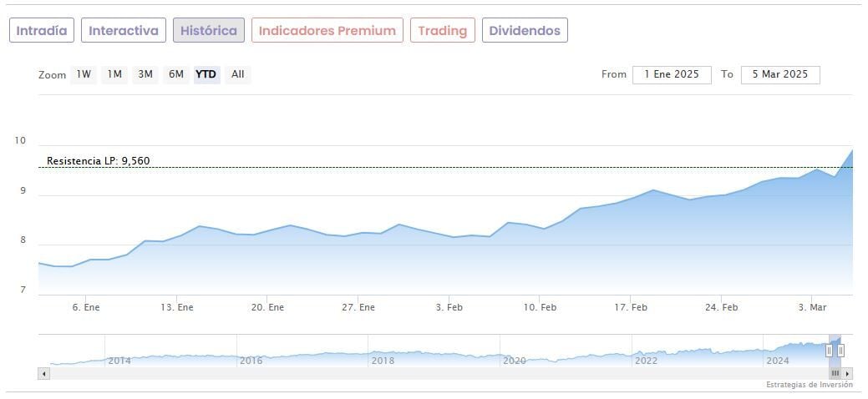Edit the To date field
Image resolution: width=868 pixels, height=399 pixels.
pyautogui.click(x=780, y=74)
